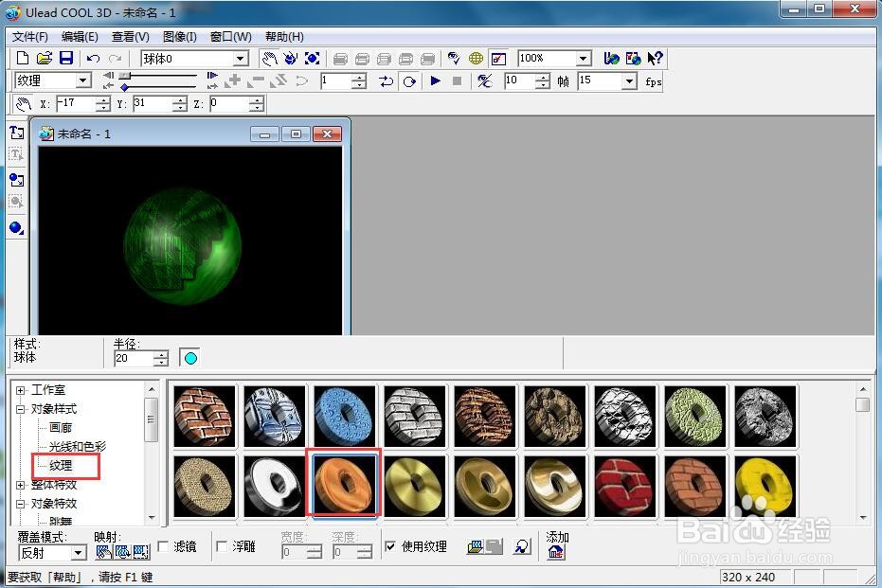
Task: Open the 球体0 object list dropdown
Action: (x=241, y=59)
